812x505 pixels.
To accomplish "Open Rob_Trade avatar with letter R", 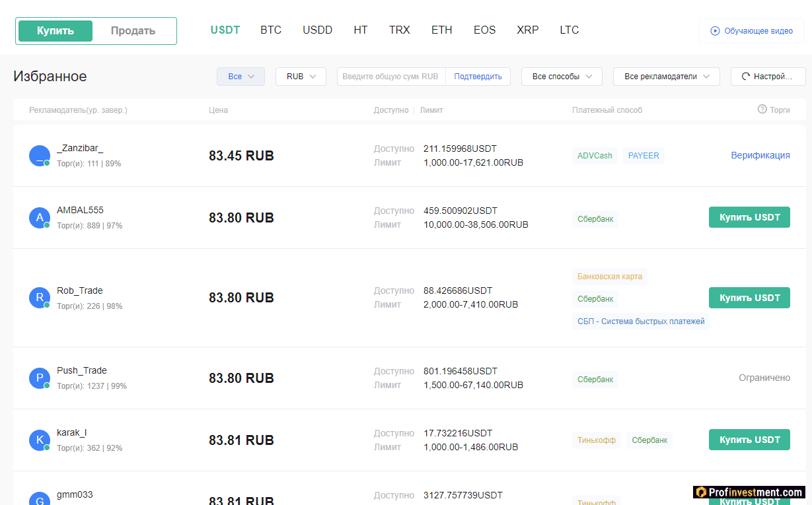I will point(40,298).
